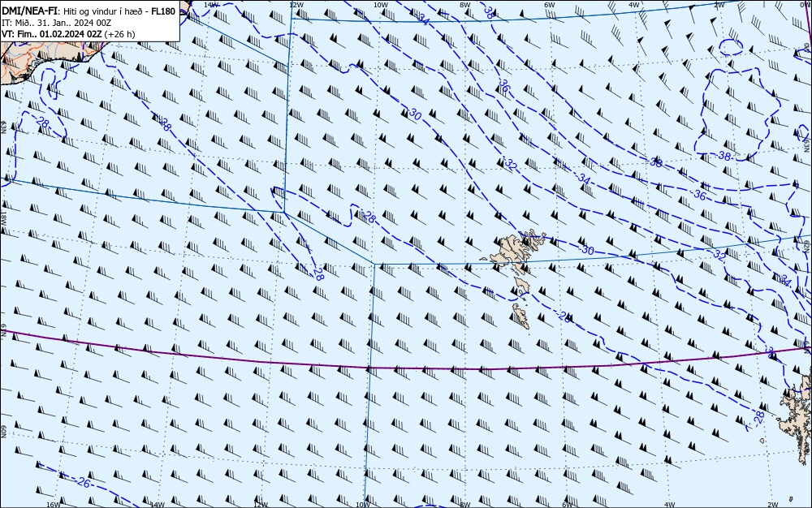Click the '6W' longitude label on the top edge
The width and height of the screenshot is (812, 508).
click(549, 5)
